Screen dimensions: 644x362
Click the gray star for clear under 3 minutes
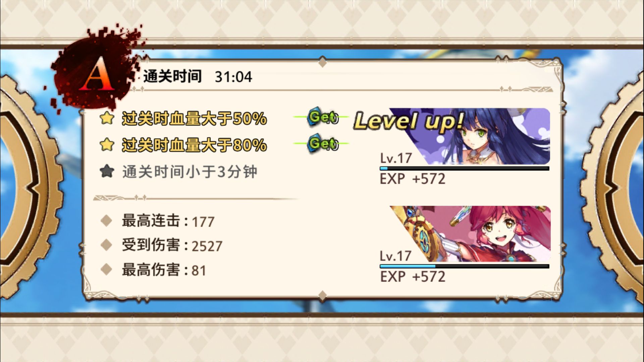[x=107, y=171]
